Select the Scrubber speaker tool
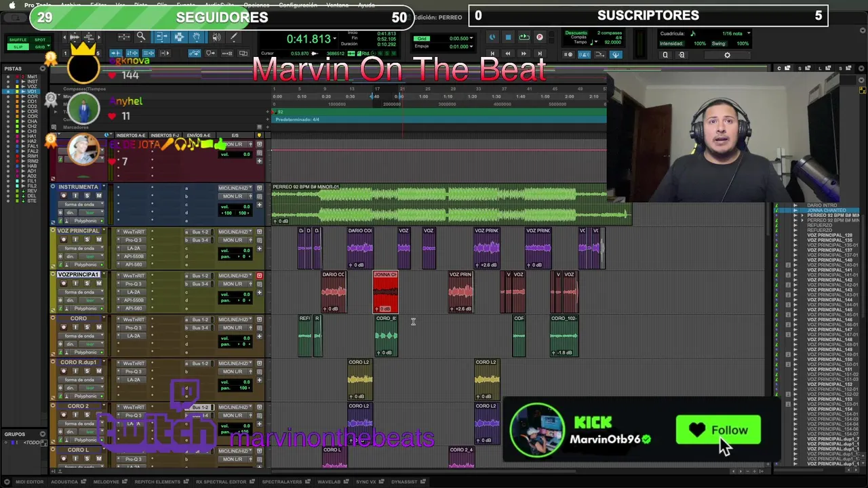Image resolution: width=868 pixels, height=488 pixels. (x=216, y=37)
